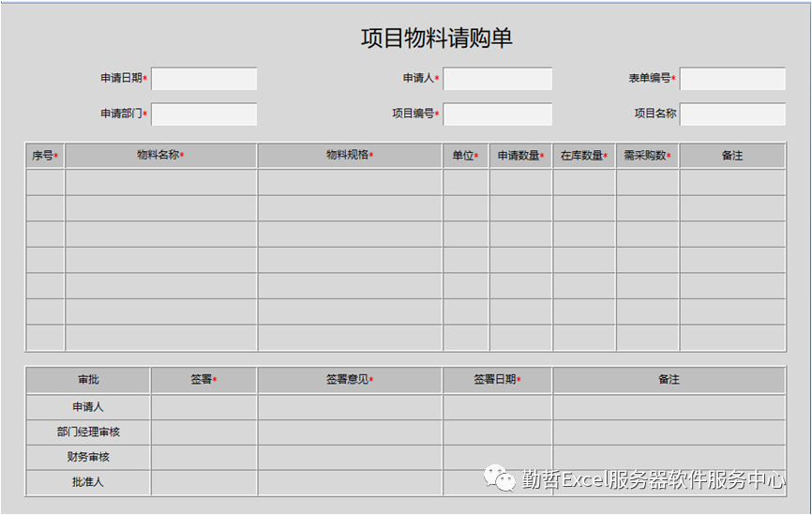Click the 备注 header in approval table

coord(669,380)
